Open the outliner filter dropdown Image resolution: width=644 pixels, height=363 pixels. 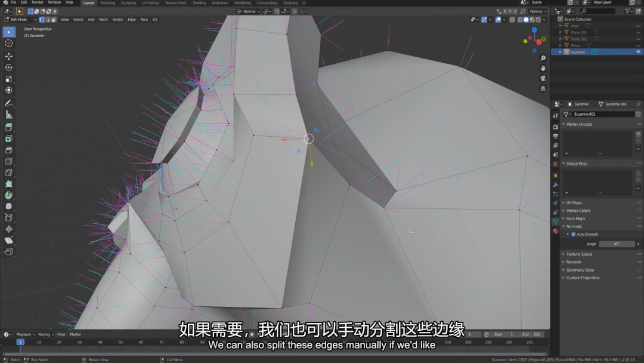pos(629,11)
